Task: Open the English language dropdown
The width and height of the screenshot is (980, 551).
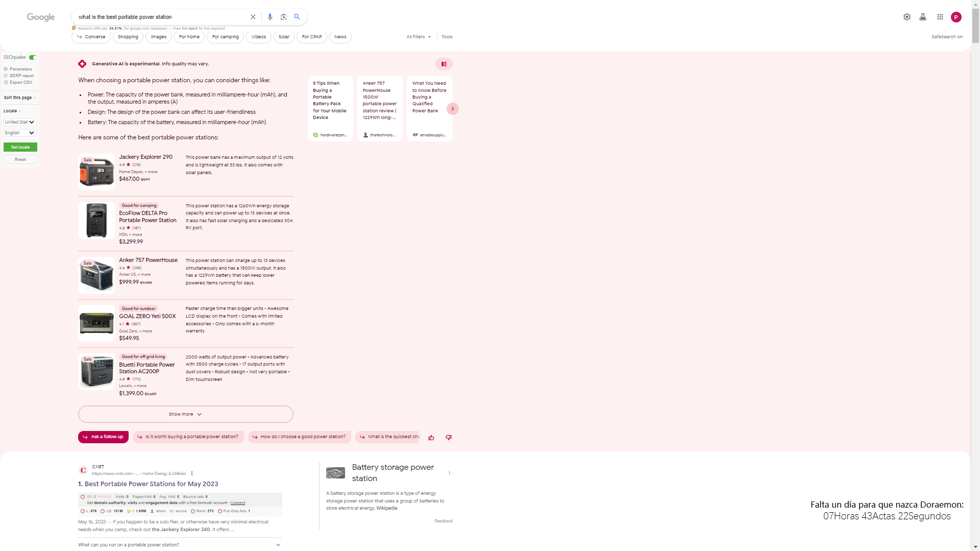Action: tap(20, 133)
